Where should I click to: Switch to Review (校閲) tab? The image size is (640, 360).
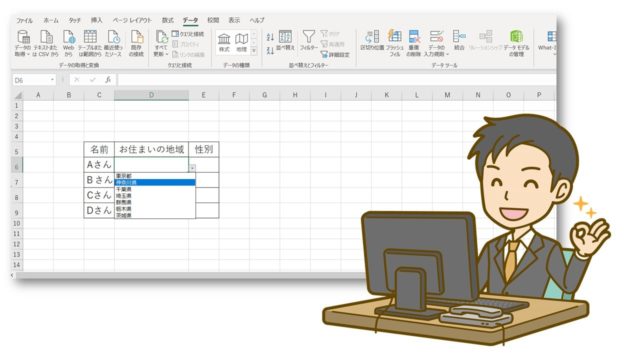coord(213,20)
